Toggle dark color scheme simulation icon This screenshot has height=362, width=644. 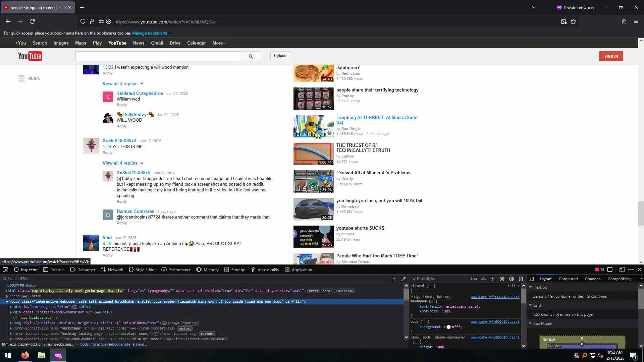click(512, 279)
